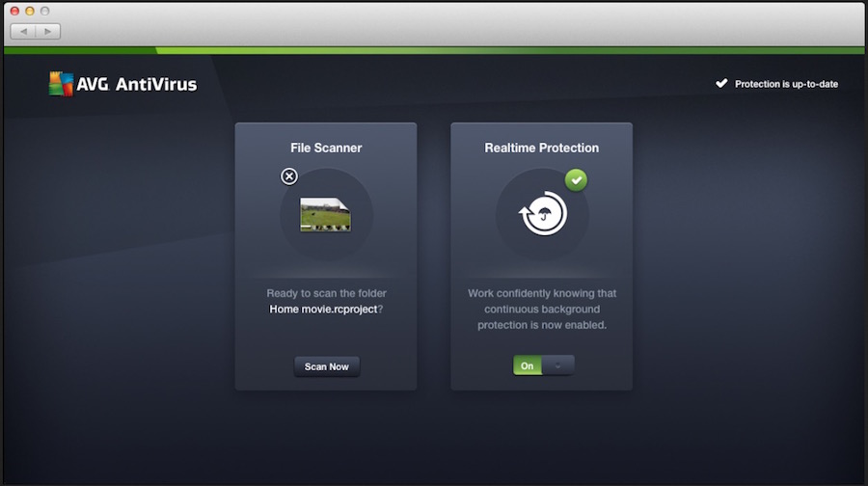This screenshot has width=868, height=486.
Task: Open the dropdown arrow beside the On switch
Action: (558, 365)
